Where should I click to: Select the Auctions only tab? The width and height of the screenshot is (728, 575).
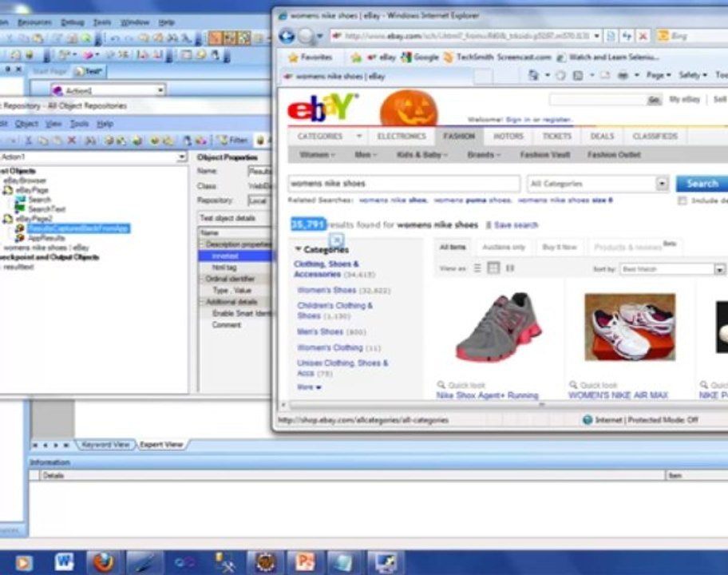coord(504,247)
